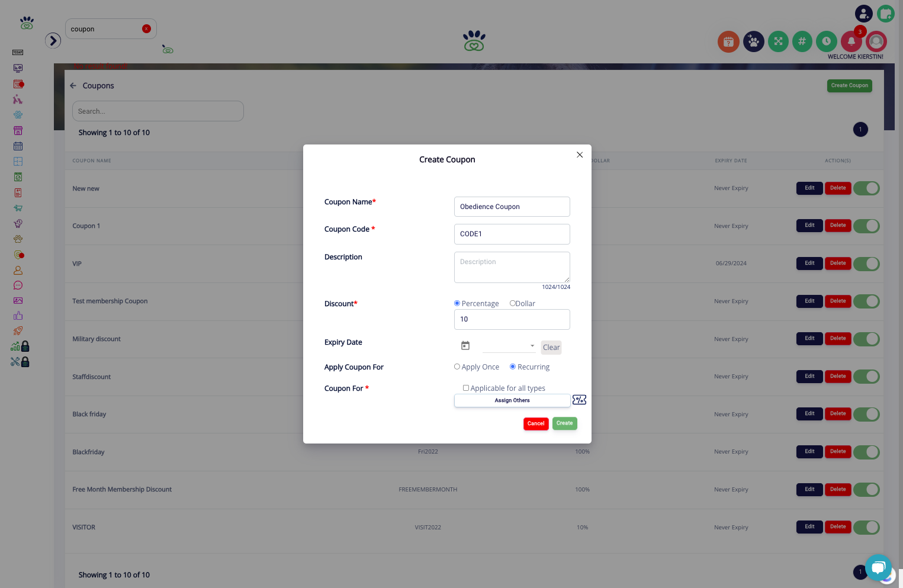Viewport: 903px width, 588px height.
Task: Edit the Coupon 1 row
Action: pyautogui.click(x=809, y=226)
